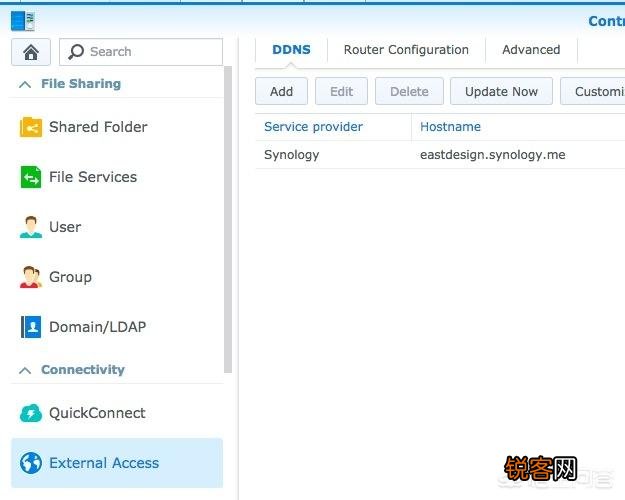Open the User settings page
The width and height of the screenshot is (625, 500).
tap(117, 227)
